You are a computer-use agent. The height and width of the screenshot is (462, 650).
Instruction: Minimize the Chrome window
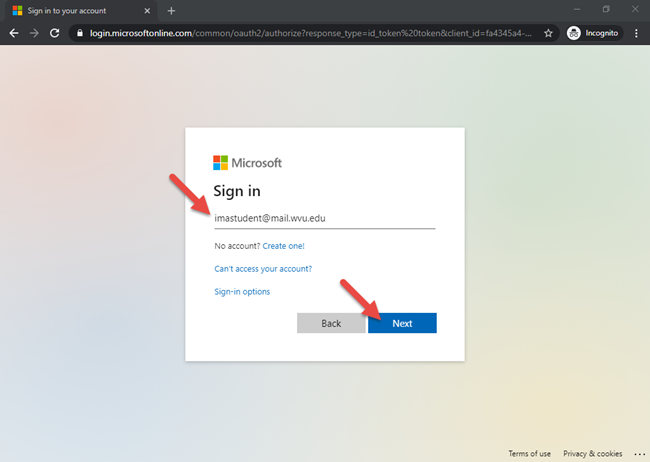[x=577, y=9]
